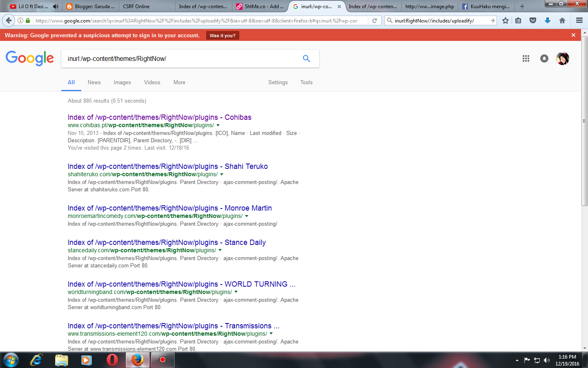Open the site identity lock icon
The width and height of the screenshot is (588, 368).
[x=28, y=20]
